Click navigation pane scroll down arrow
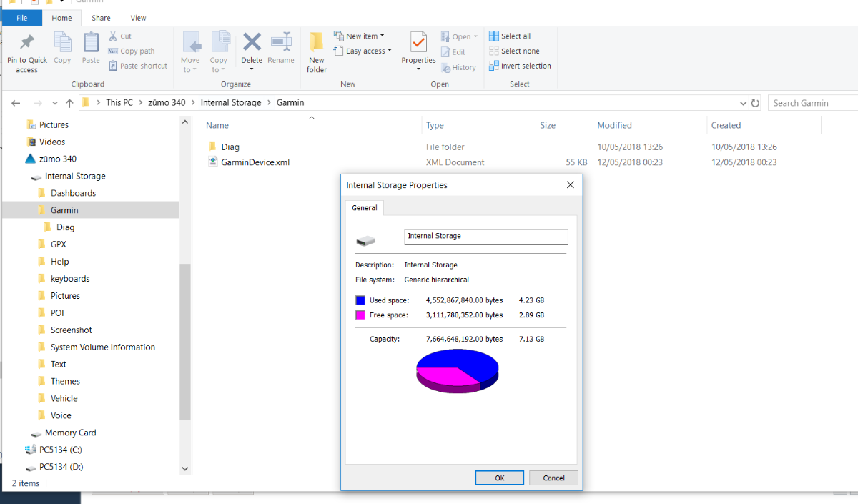 (185, 469)
